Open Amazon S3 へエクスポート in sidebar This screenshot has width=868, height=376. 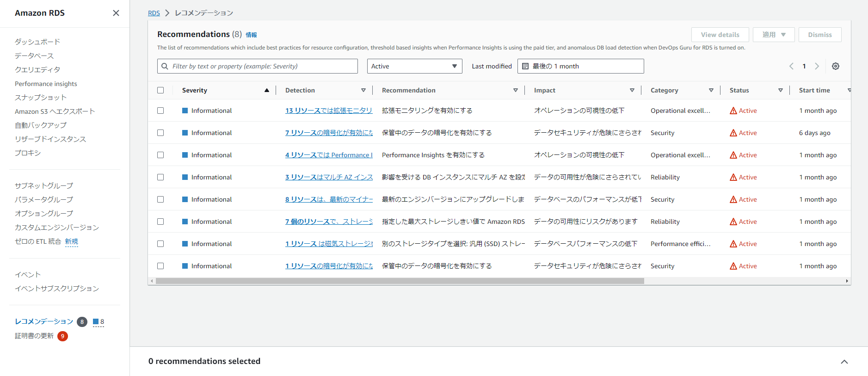(55, 111)
